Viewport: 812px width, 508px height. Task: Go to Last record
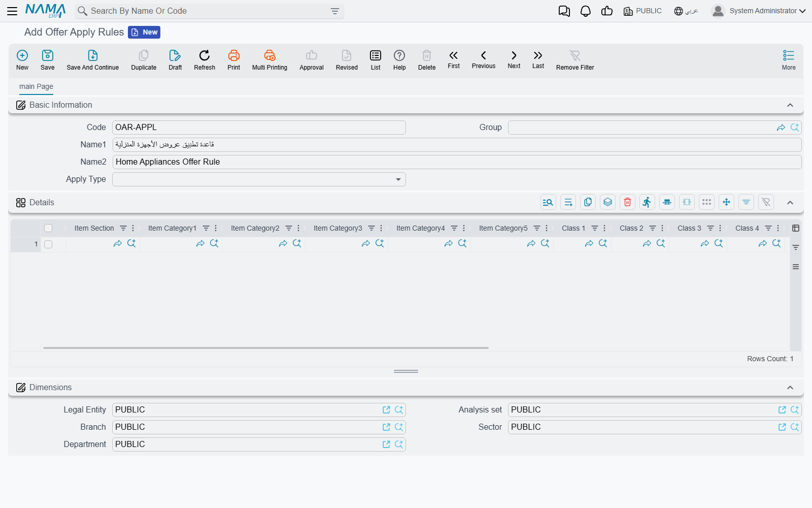(538, 59)
